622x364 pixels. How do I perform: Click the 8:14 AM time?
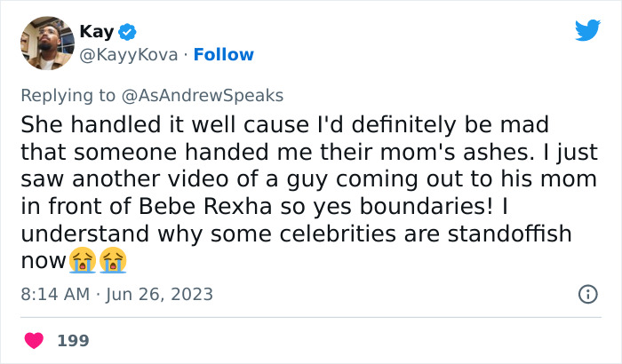pos(52,293)
